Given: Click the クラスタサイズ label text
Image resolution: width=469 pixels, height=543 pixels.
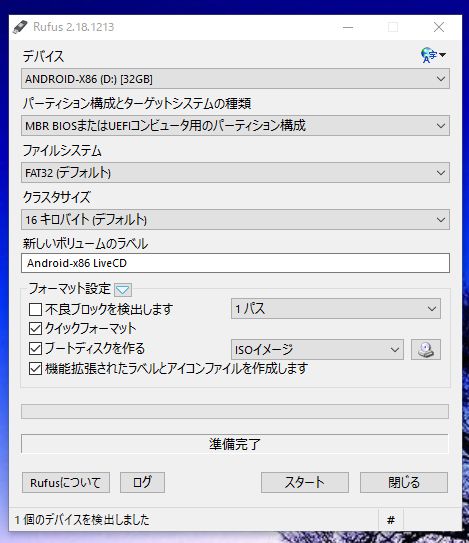Looking at the screenshot, I should [56, 197].
